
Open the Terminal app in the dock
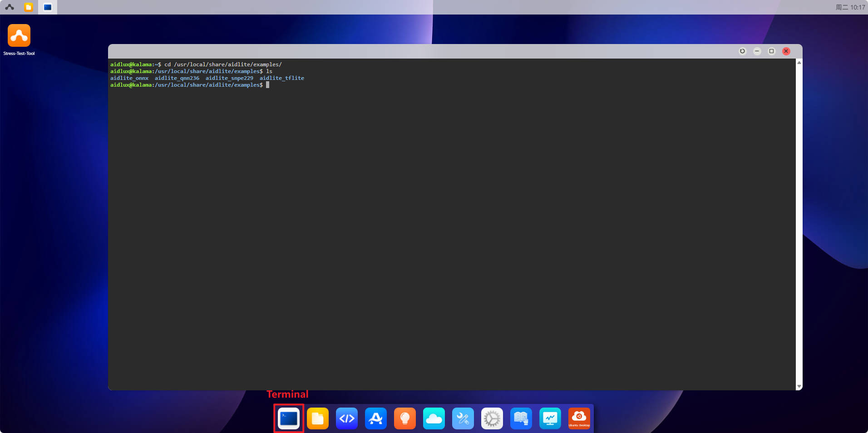click(x=289, y=418)
